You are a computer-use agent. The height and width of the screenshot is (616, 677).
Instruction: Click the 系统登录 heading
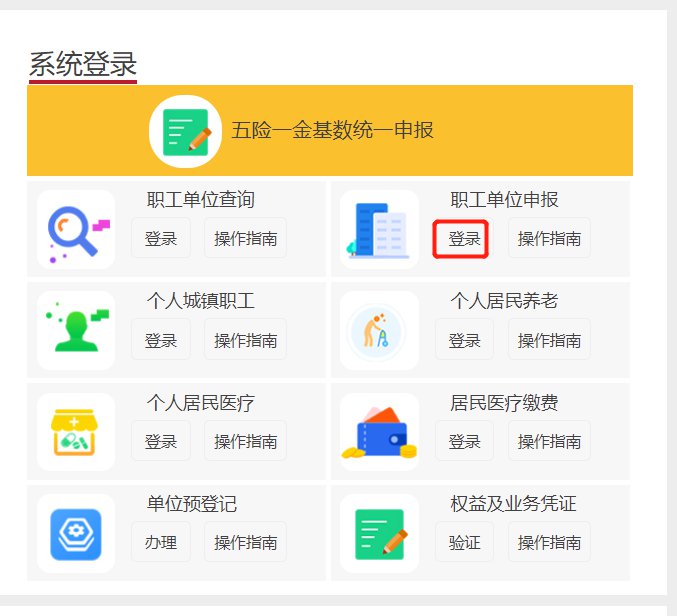[83, 64]
